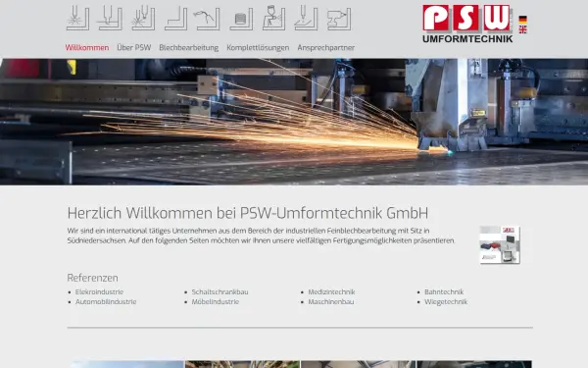
Task: Click the sparks hero banner image
Action: [x=294, y=122]
